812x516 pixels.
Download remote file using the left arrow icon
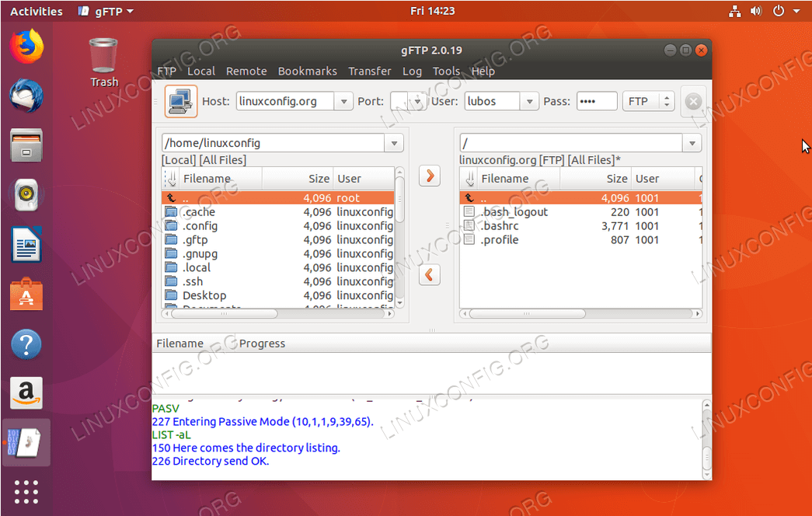(430, 274)
